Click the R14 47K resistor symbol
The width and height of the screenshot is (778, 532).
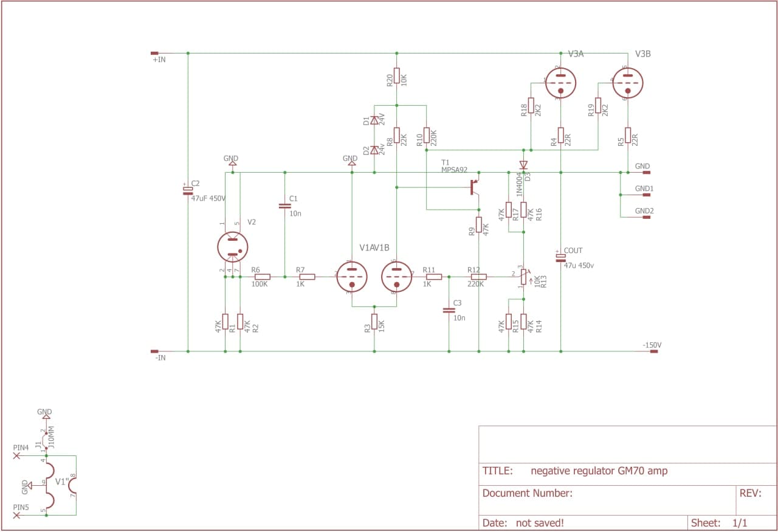coord(523,321)
